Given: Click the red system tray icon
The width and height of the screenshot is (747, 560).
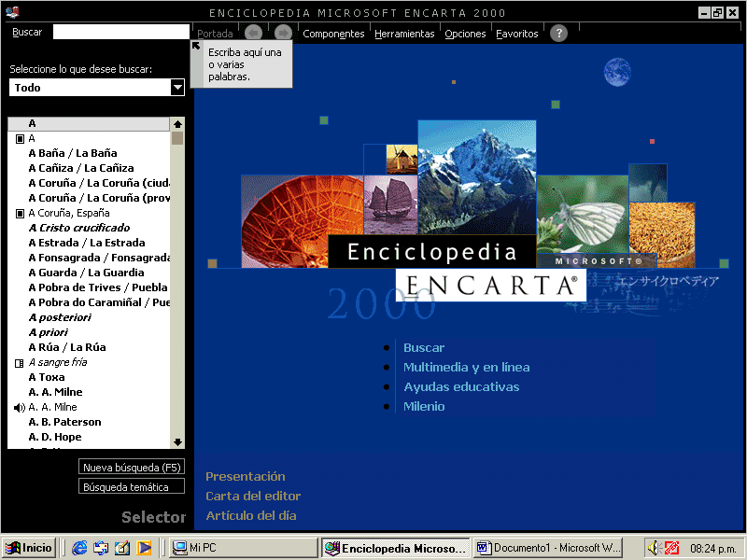Looking at the screenshot, I should [x=671, y=548].
